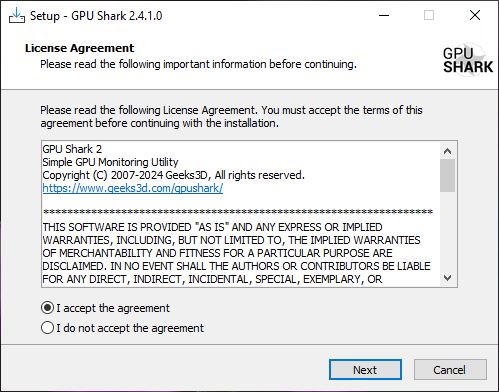Select "I do not accept the agreement" option

coord(47,328)
